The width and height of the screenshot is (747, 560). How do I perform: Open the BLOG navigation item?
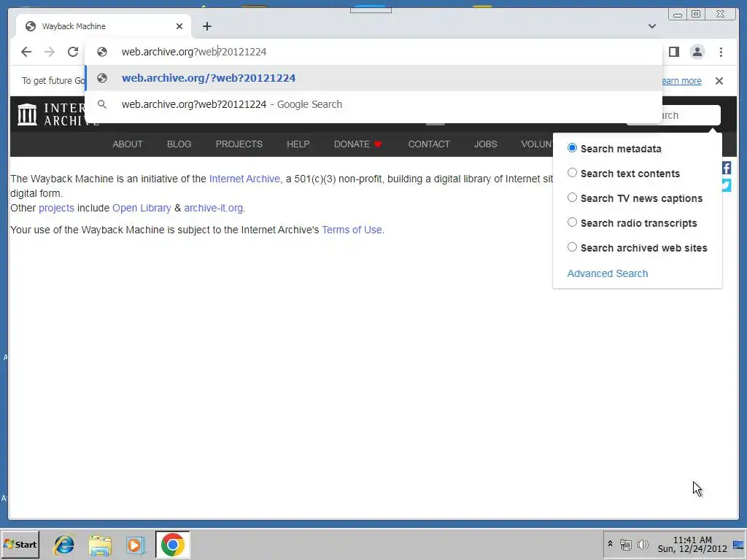point(179,144)
